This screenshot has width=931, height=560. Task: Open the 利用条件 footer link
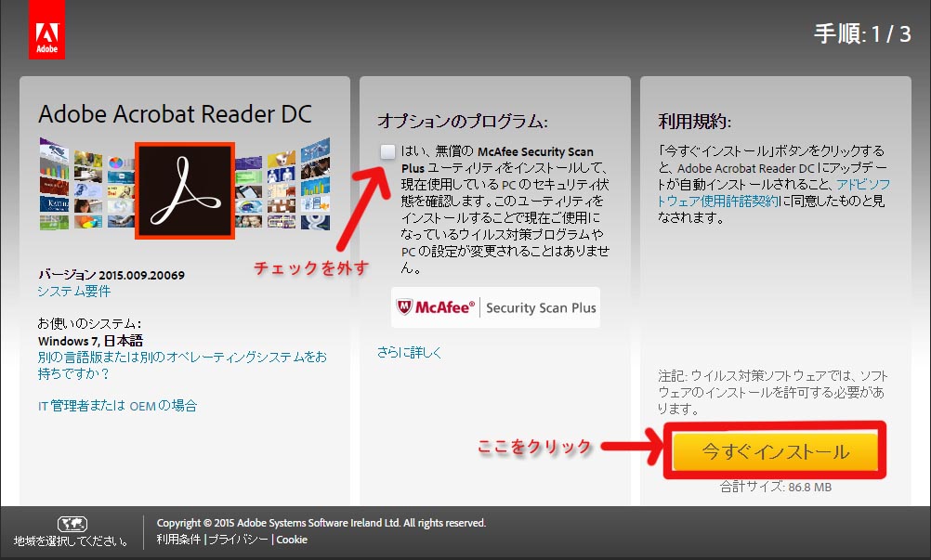178,540
